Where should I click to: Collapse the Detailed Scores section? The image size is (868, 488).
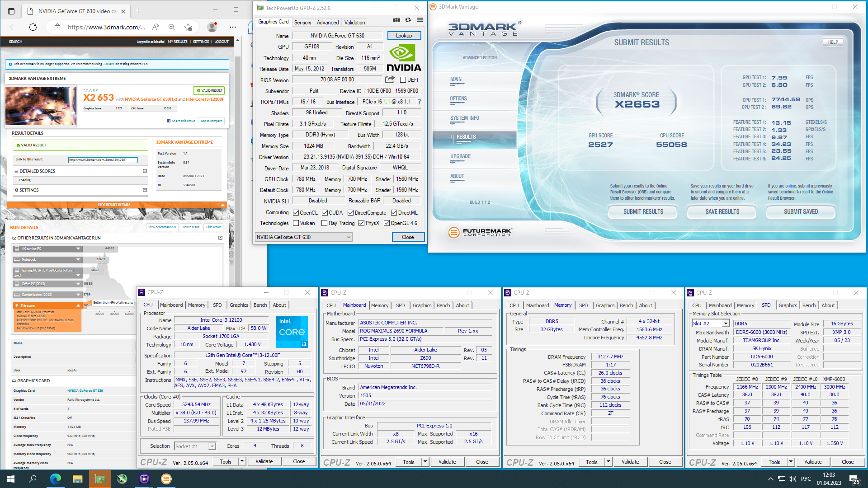pos(145,171)
